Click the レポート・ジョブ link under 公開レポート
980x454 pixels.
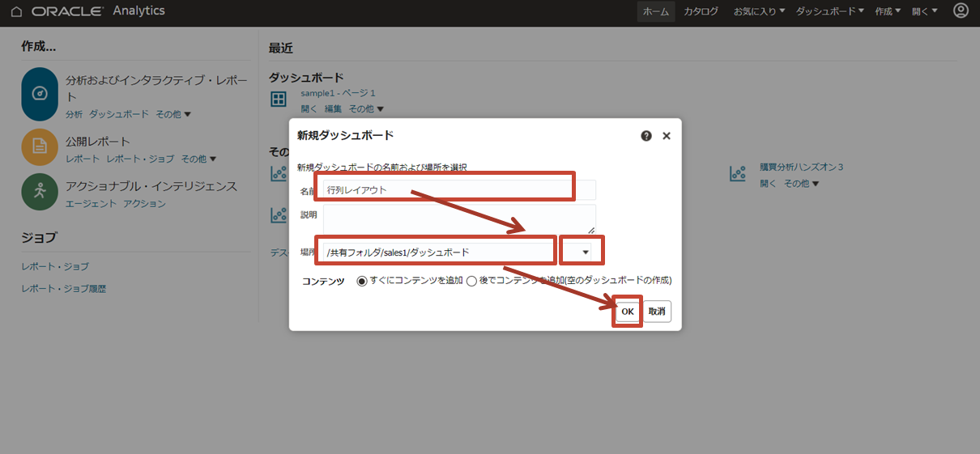140,159
